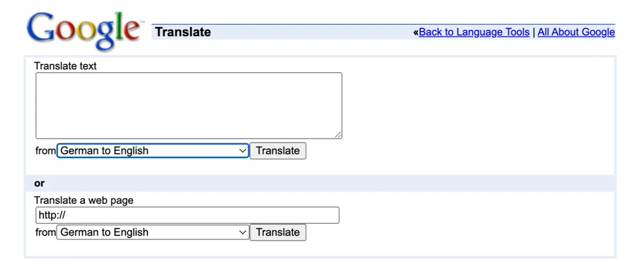Click the chevron arrow of the text language dropdown

[x=243, y=151]
